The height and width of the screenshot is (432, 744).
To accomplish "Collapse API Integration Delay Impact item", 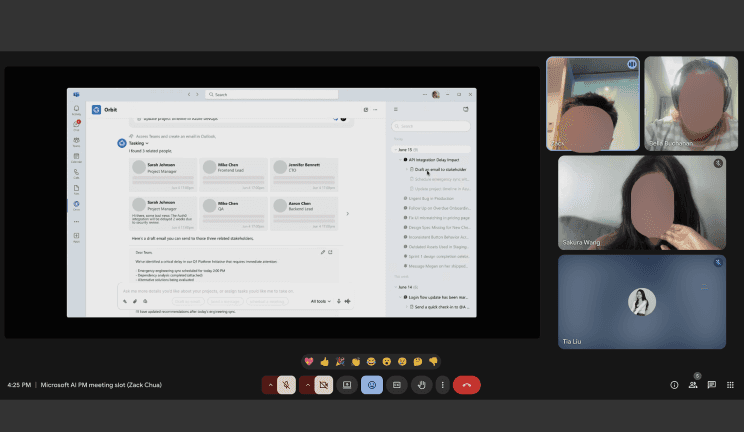I will tap(400, 160).
